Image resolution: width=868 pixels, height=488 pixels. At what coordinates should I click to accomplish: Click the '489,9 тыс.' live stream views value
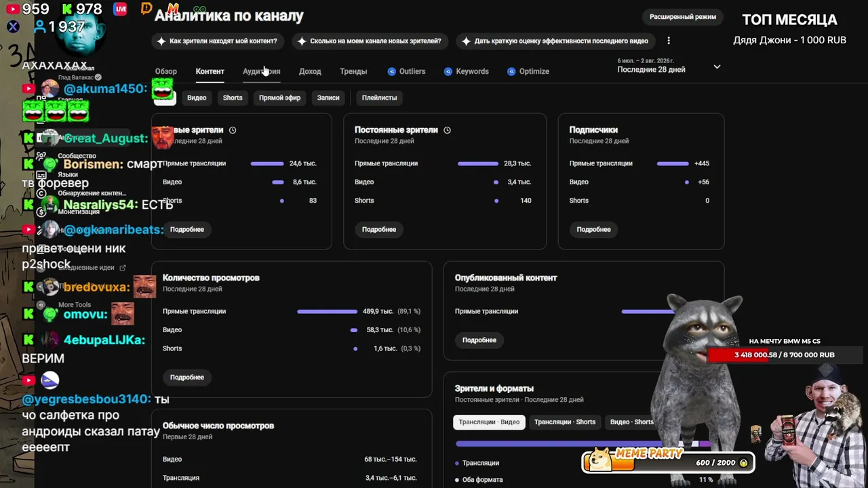tap(378, 312)
